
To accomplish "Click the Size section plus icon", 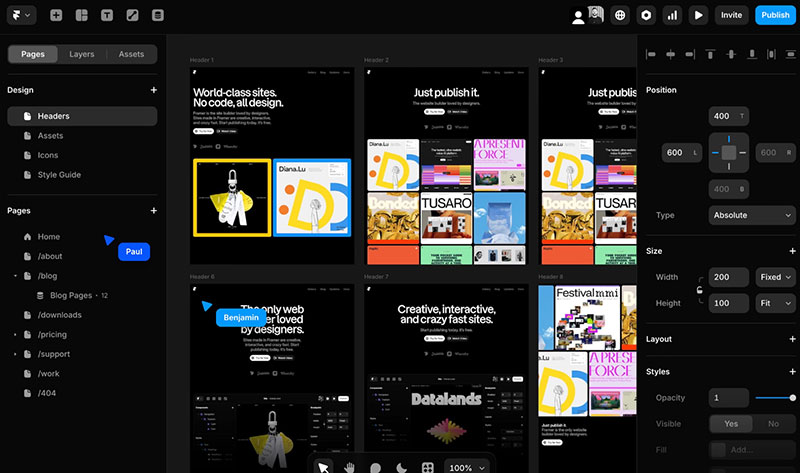I will (x=792, y=251).
